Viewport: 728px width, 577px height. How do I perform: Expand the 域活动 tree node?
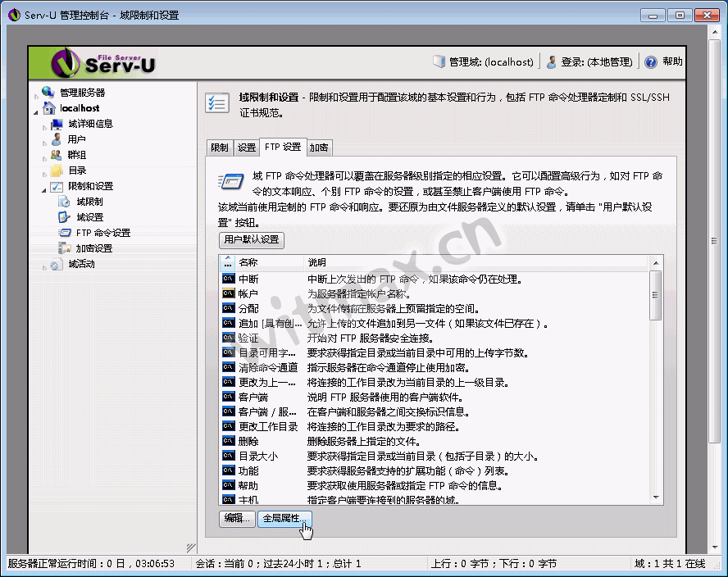tap(44, 267)
